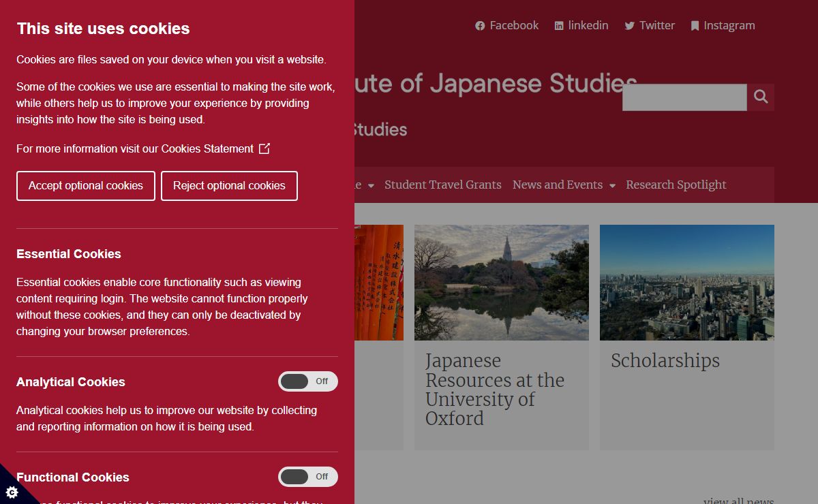The image size is (818, 504).
Task: Open the Tokyo skyline Scholarships thumbnail
Action: pyautogui.click(x=687, y=283)
